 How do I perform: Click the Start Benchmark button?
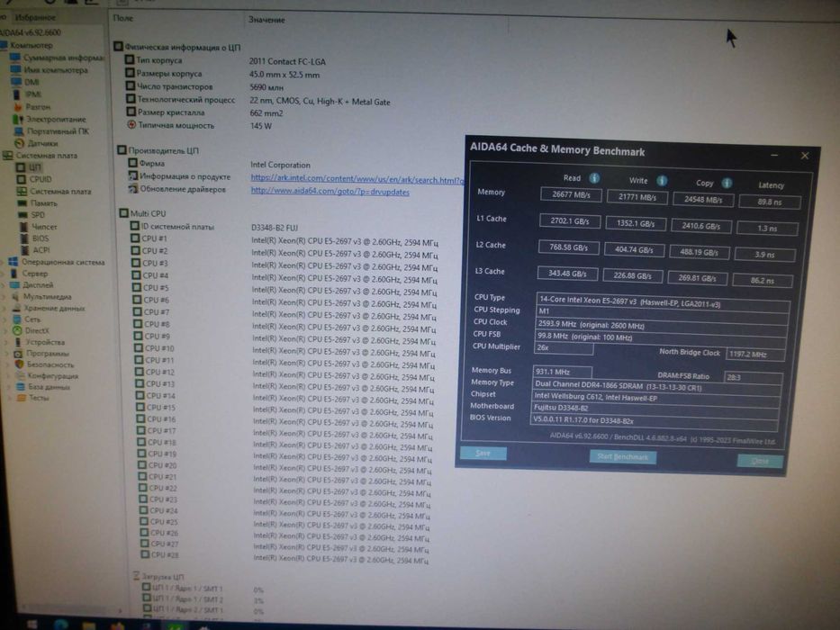(622, 457)
